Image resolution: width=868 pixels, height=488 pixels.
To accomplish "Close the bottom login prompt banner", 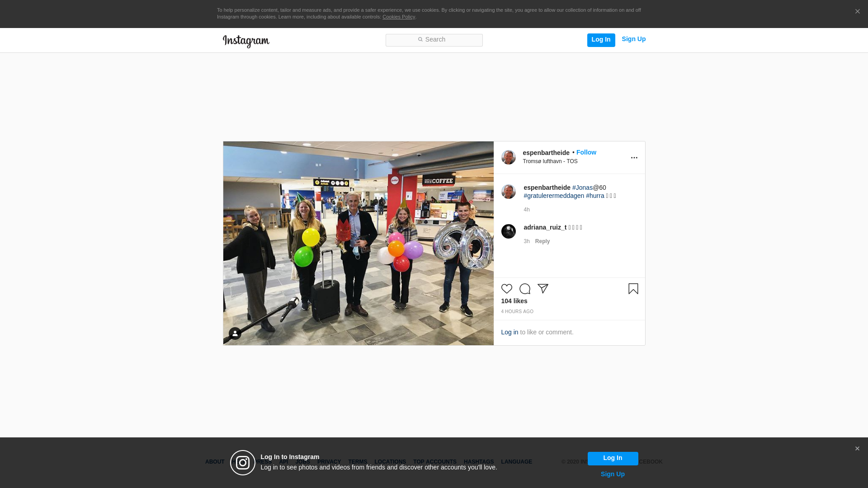I will coord(857,449).
